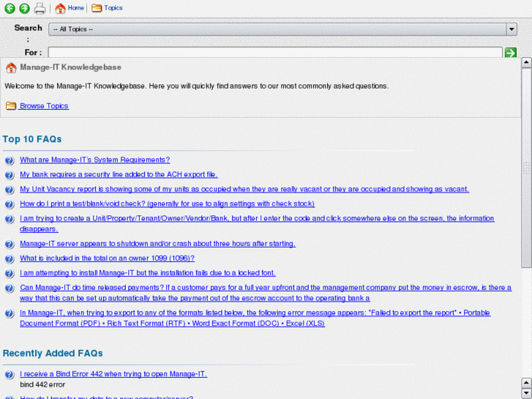The width and height of the screenshot is (532, 399).
Task: Click the 'bind 442 error' description text
Action: point(42,385)
